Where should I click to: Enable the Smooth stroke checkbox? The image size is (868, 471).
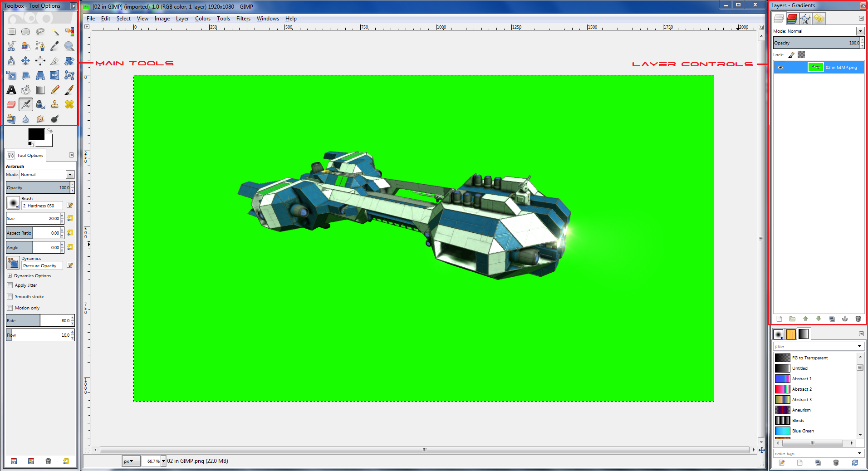[x=10, y=297]
